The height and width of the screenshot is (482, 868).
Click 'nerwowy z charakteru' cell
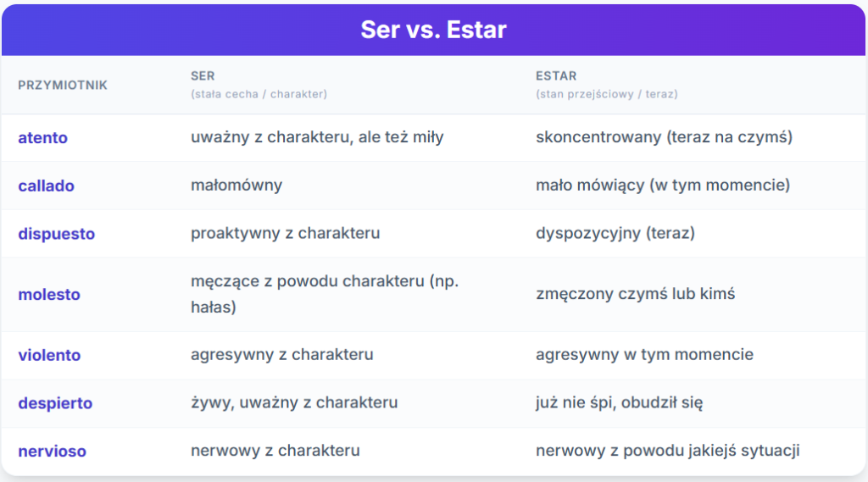pyautogui.click(x=275, y=451)
